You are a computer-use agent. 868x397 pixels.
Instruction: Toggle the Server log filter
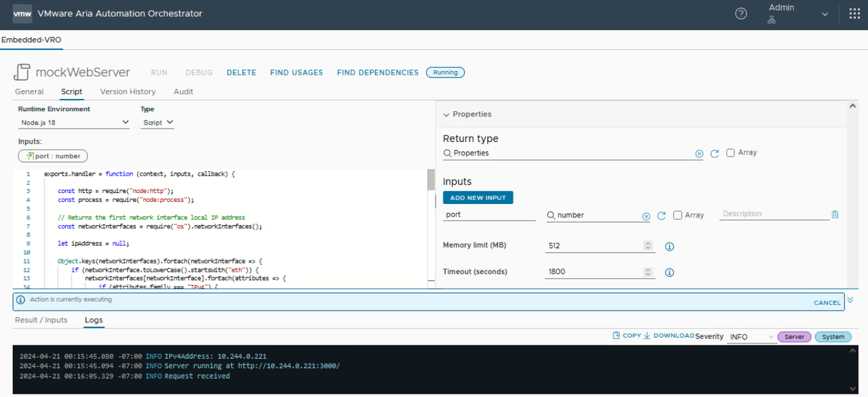tap(795, 337)
